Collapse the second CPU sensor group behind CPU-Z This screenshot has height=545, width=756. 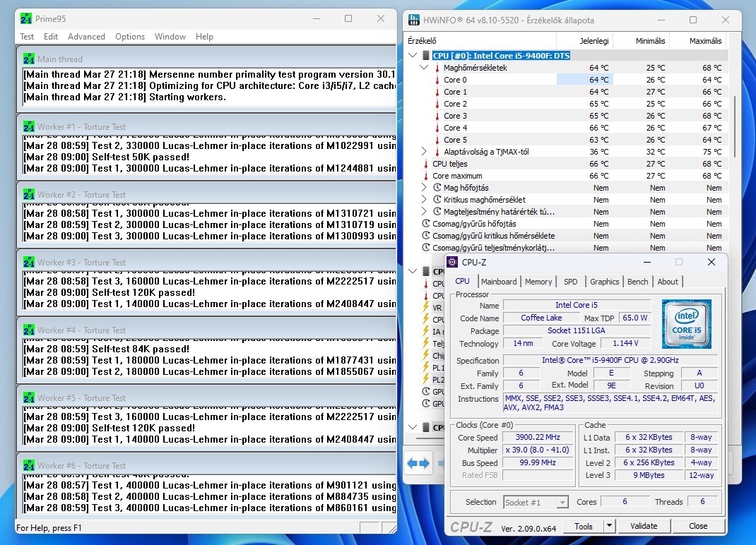[413, 271]
